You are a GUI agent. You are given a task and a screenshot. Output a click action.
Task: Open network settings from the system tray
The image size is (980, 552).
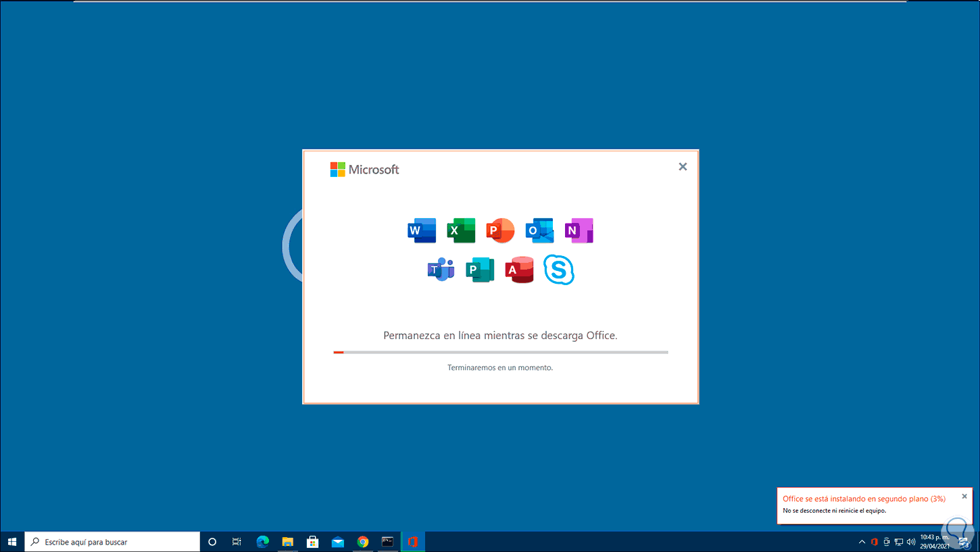(x=899, y=542)
